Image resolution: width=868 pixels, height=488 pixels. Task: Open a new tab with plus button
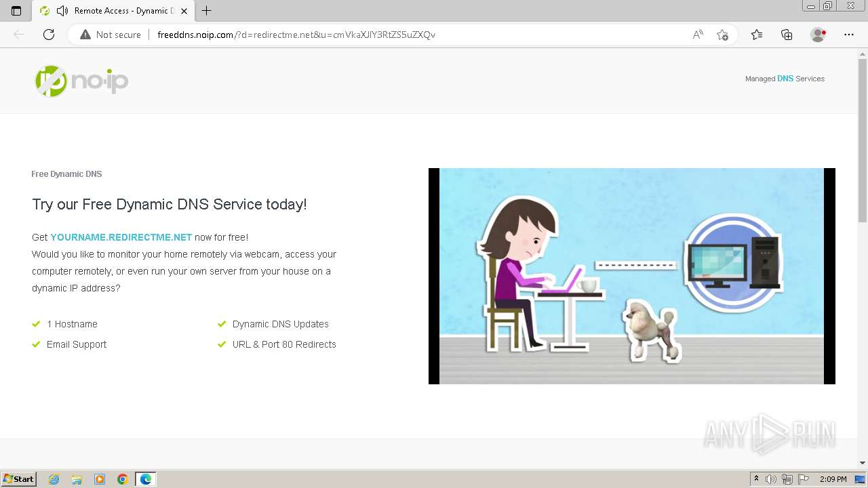coord(207,11)
